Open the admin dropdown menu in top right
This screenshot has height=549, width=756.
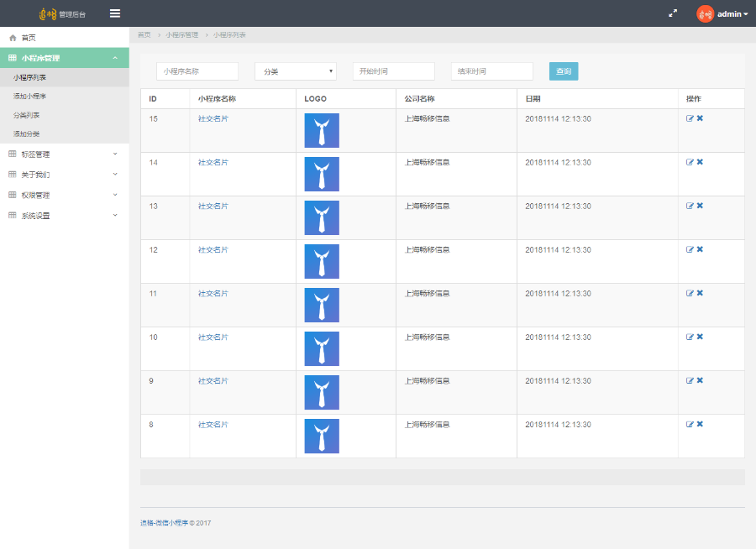729,13
